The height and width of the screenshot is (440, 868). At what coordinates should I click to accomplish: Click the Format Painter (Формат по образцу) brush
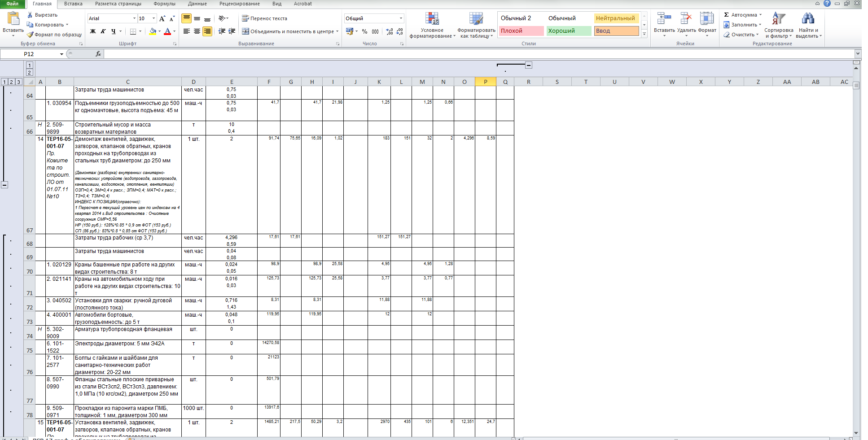(30, 35)
